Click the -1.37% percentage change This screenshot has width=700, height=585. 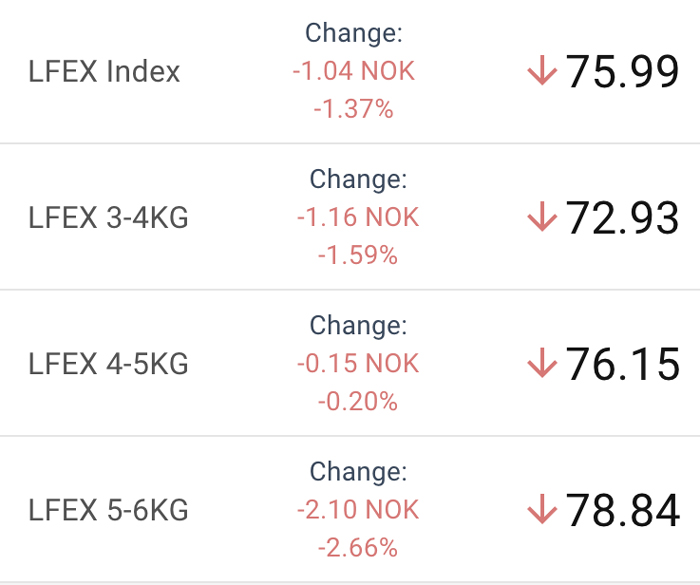pos(354,109)
